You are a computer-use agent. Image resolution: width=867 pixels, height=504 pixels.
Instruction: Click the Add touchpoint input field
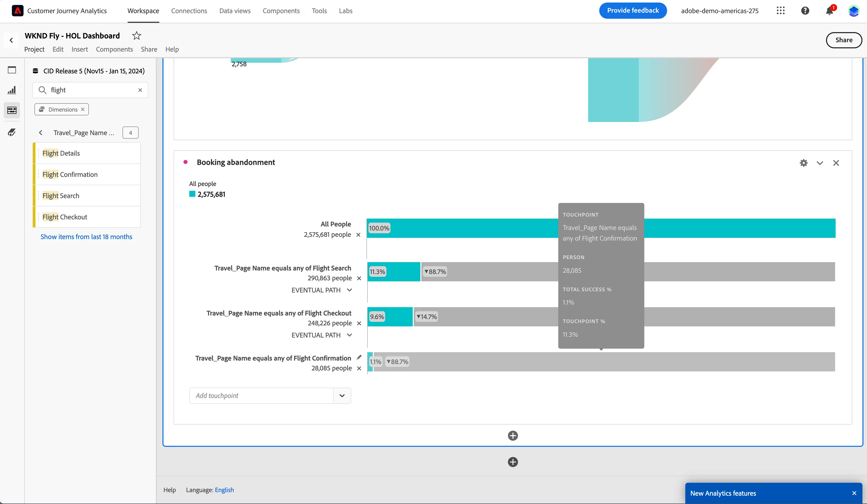(x=261, y=396)
